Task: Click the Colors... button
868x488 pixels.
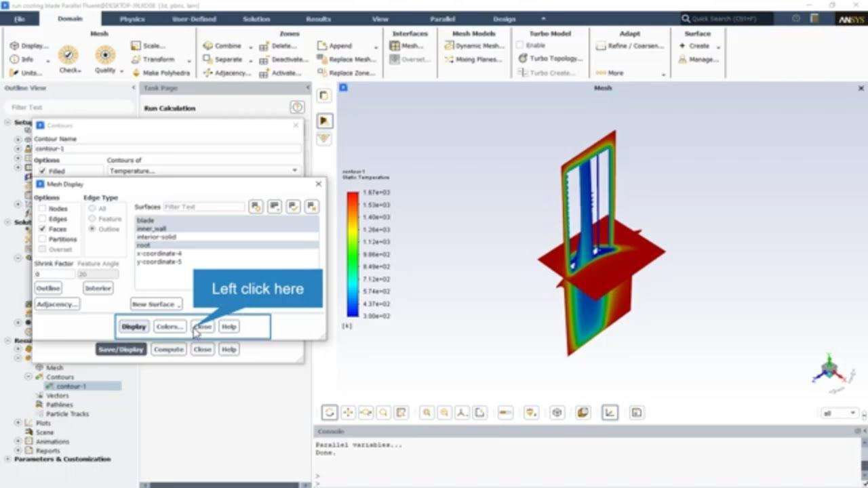Action: click(170, 327)
